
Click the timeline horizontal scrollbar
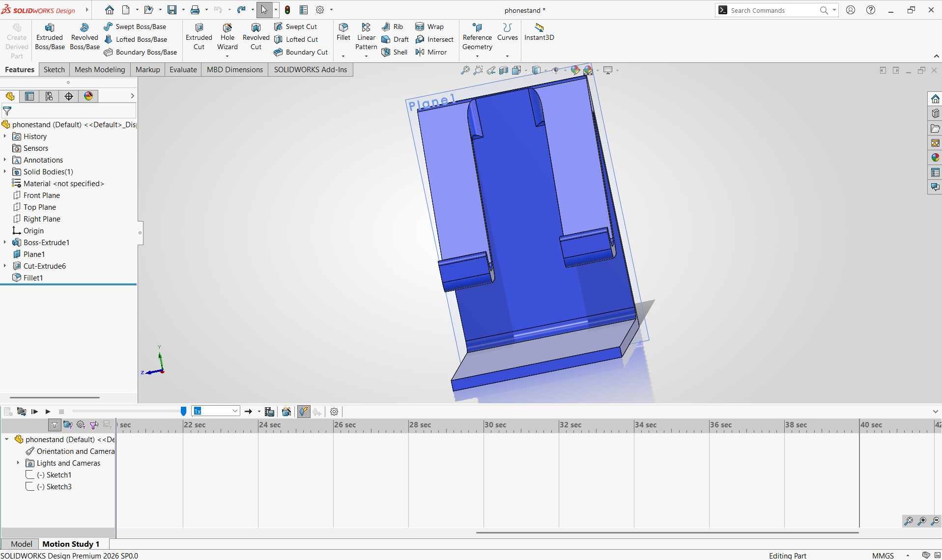[667, 532]
